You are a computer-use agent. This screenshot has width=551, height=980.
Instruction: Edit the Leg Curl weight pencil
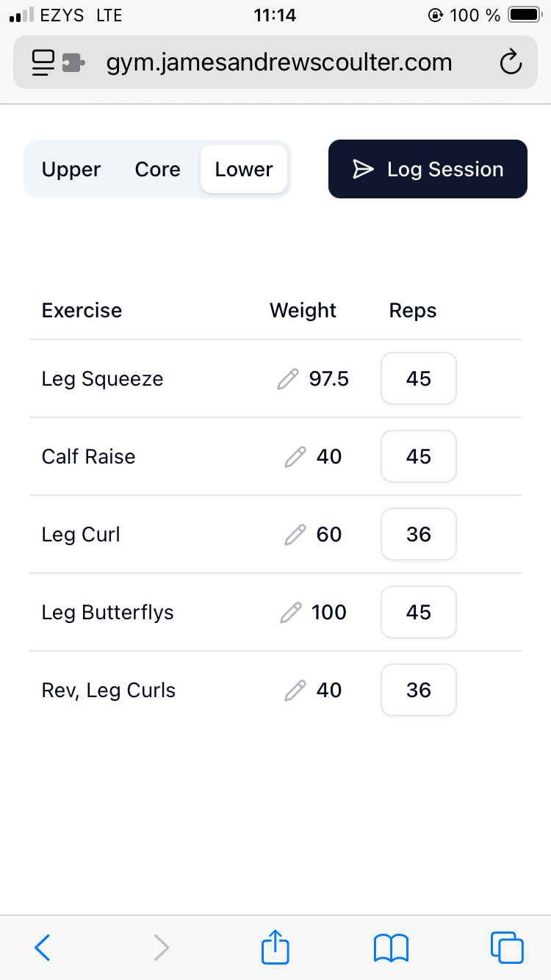click(x=295, y=535)
